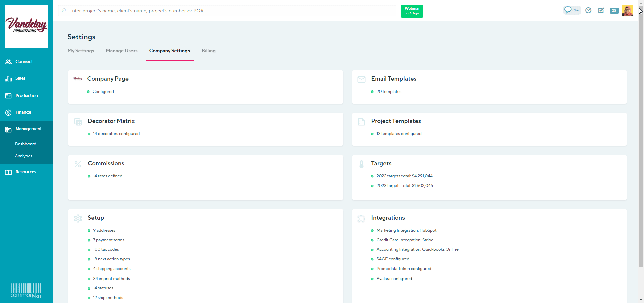Screen dimensions: 644x303
Task: Click the Email Templates envelope icon
Action: point(361,79)
